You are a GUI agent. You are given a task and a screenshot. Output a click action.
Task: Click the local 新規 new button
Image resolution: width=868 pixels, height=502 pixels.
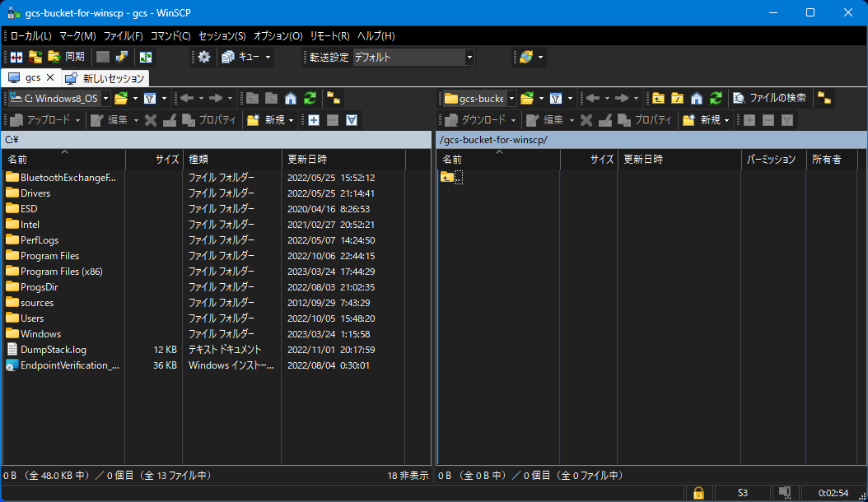click(x=266, y=120)
